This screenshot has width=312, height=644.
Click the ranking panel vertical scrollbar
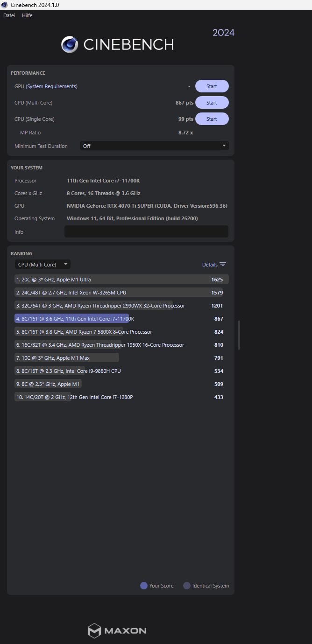click(x=239, y=335)
